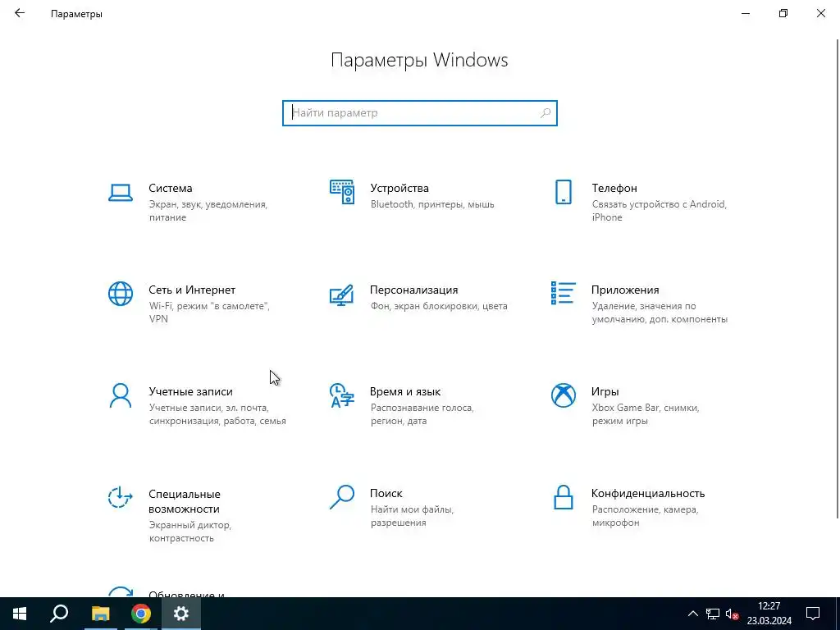Open the Специальные возможности icon
This screenshot has width=840, height=630.
pos(120,497)
